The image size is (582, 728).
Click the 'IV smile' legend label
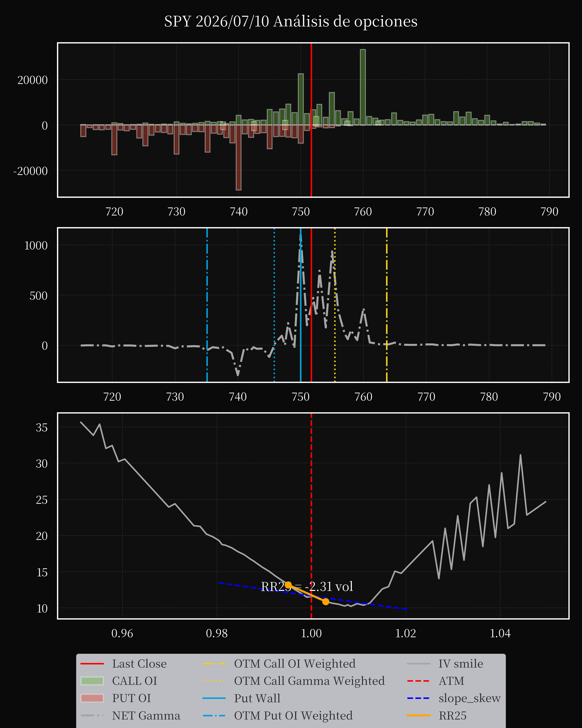pos(461,664)
